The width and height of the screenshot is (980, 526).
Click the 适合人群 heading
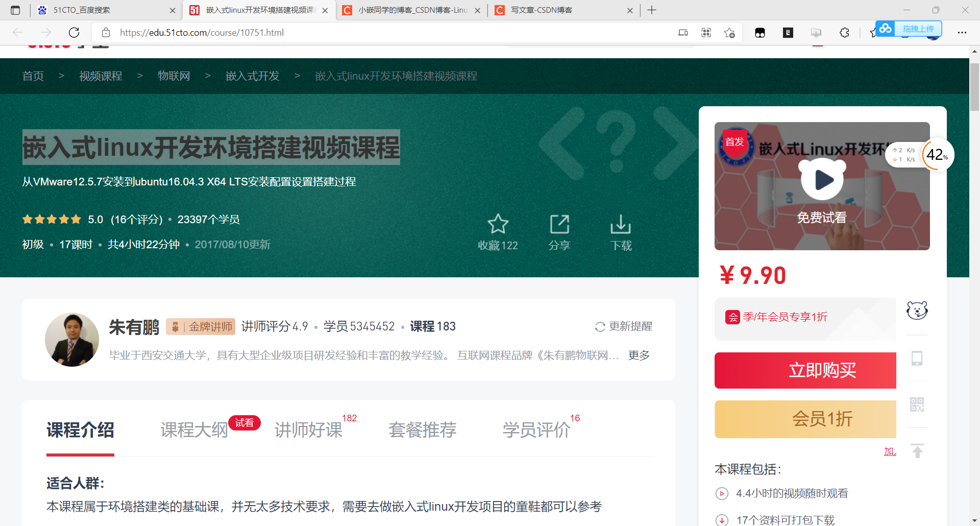pyautogui.click(x=76, y=483)
